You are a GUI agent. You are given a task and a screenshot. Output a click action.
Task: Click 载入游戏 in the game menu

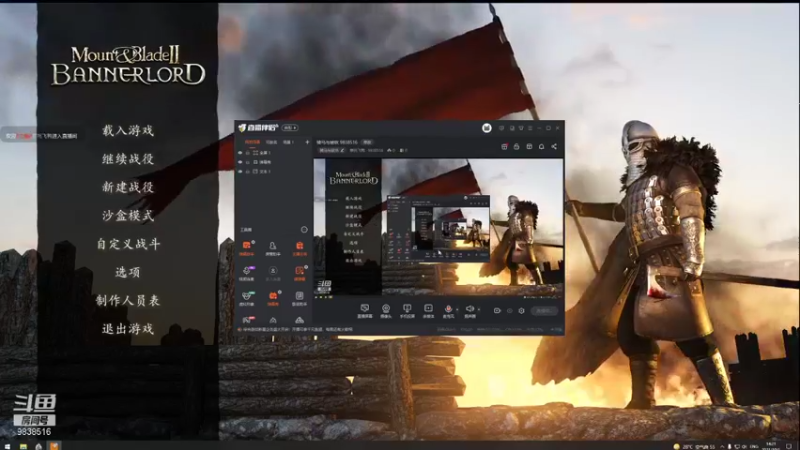coord(128,131)
